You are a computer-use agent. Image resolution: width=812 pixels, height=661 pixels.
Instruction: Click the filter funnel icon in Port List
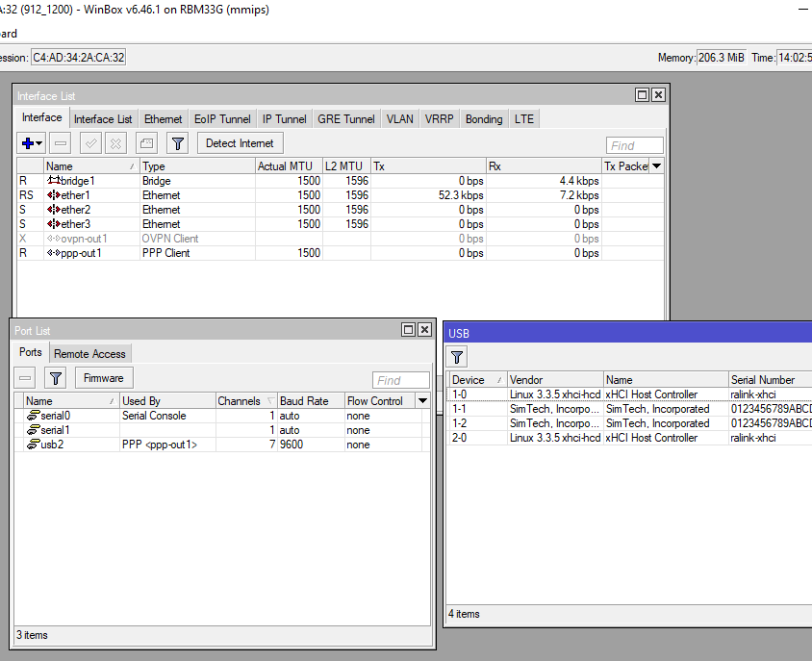point(56,378)
